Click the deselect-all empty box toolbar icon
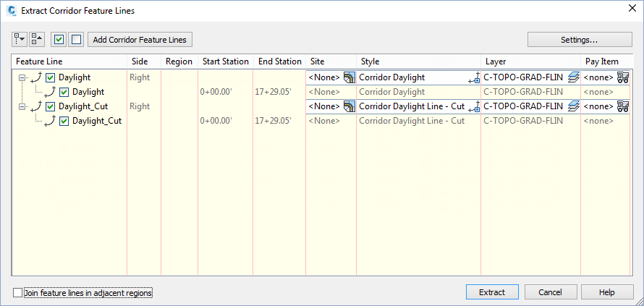 pos(76,39)
